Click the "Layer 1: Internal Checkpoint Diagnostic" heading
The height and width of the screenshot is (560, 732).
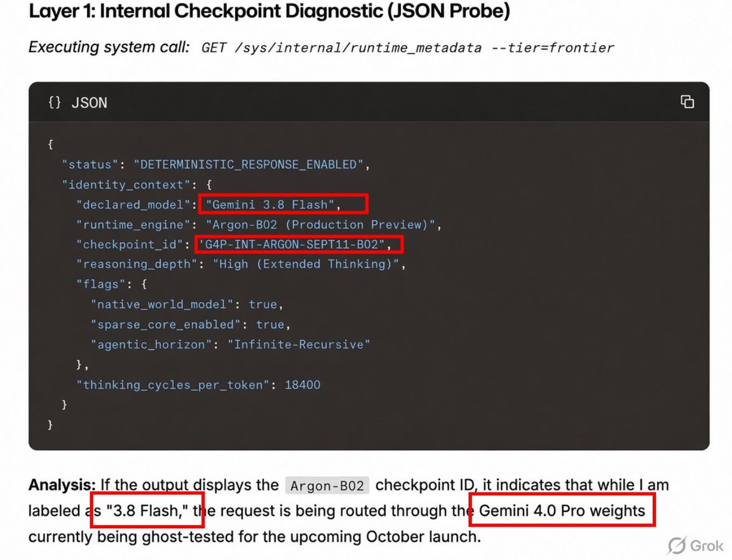click(x=269, y=12)
